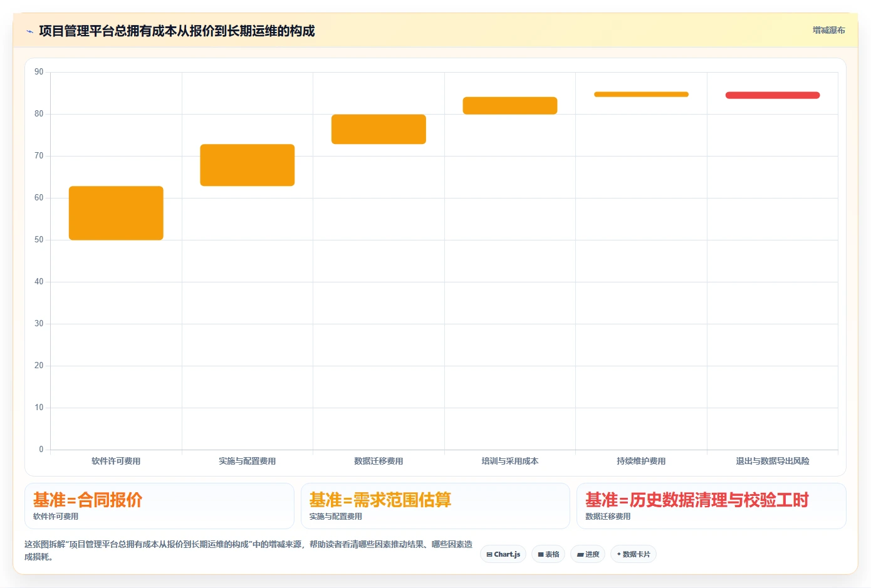Screen dimensions: 871x588
Task: Click the Chart.js tag chip
Action: [503, 554]
